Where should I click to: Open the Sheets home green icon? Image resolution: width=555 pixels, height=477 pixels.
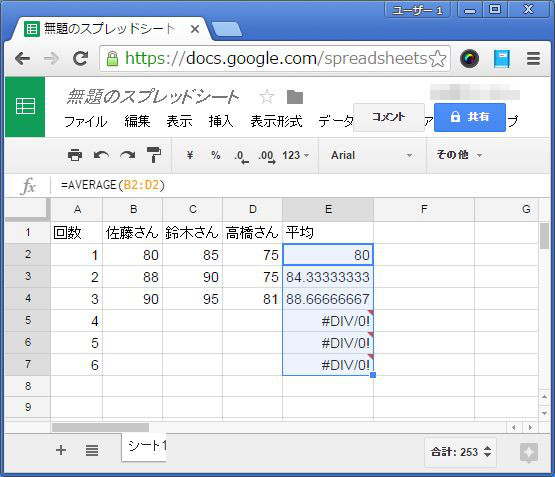(25, 107)
